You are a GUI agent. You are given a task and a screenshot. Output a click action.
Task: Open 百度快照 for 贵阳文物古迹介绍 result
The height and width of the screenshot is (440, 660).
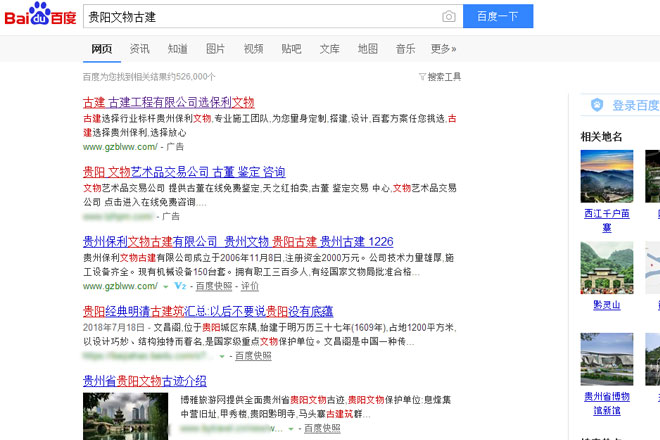click(322, 429)
